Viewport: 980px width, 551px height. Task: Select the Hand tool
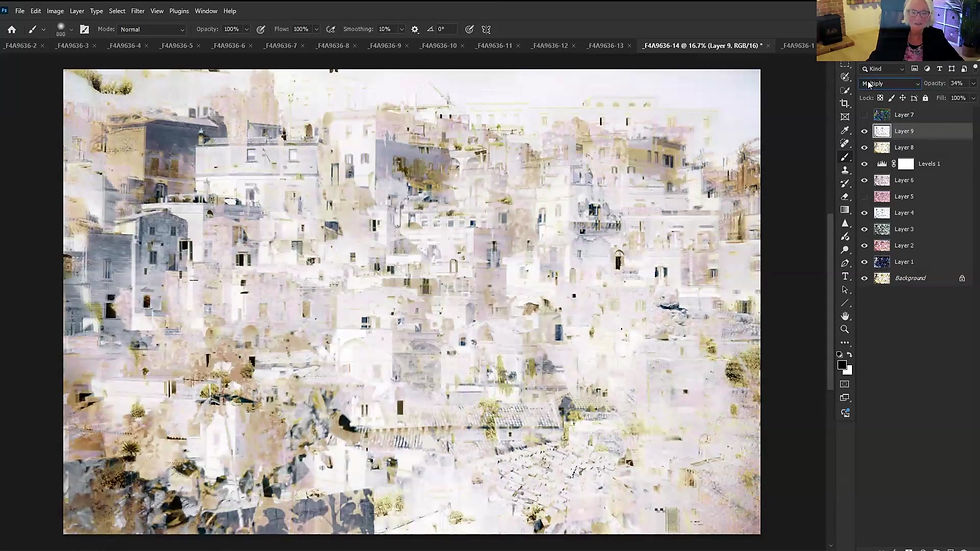(845, 316)
